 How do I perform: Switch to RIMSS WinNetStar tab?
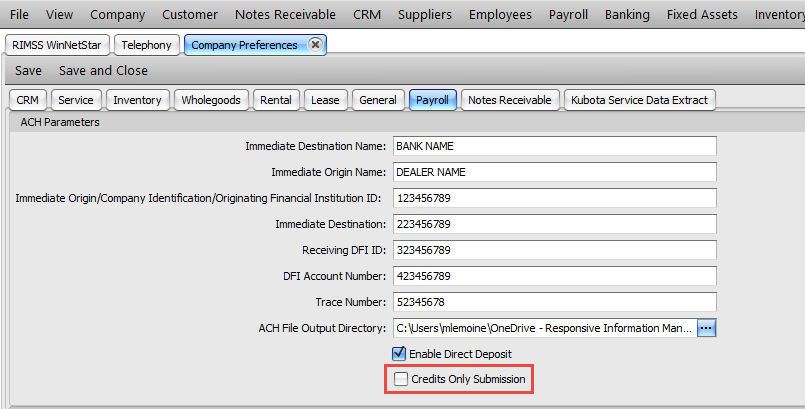57,45
